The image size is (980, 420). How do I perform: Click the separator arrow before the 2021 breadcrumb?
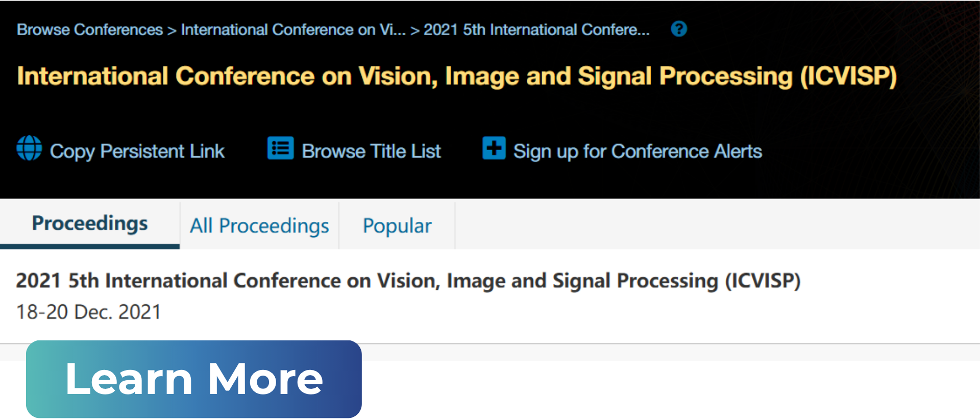pos(415,31)
